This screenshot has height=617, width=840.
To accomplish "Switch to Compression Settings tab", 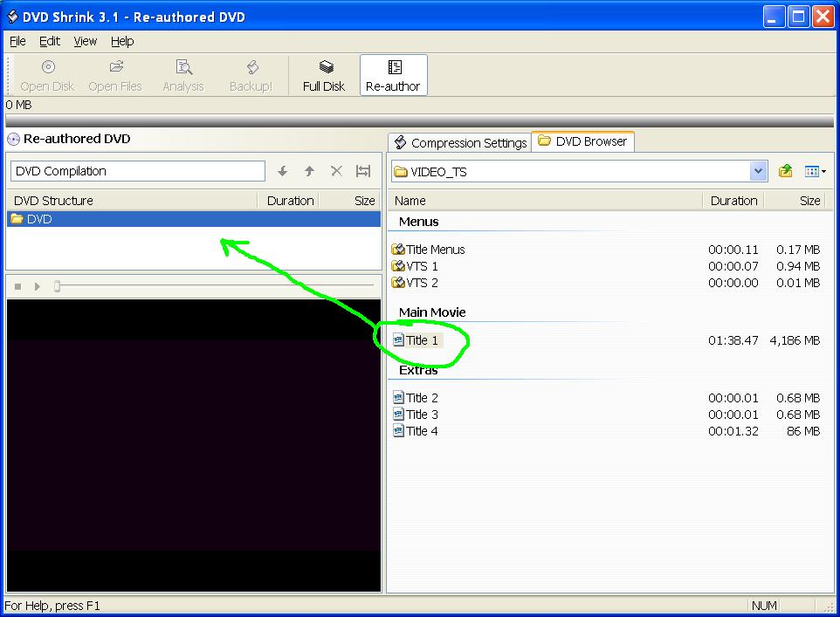I will (x=460, y=143).
